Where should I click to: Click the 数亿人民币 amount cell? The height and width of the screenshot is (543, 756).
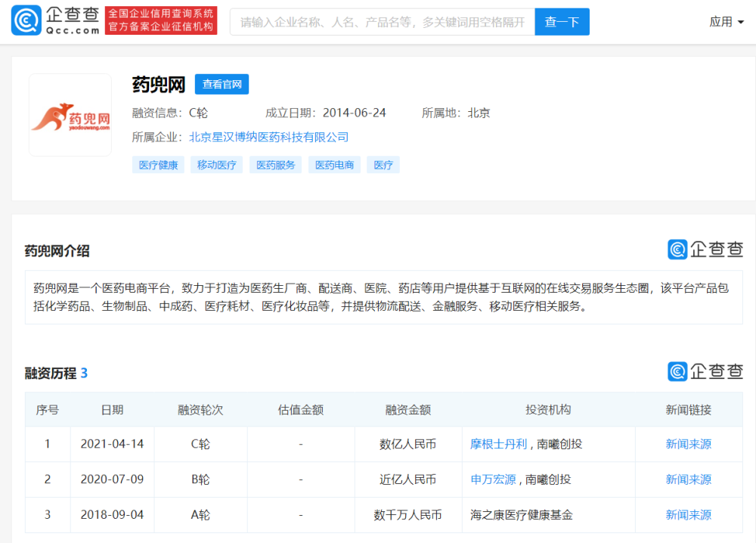(408, 444)
